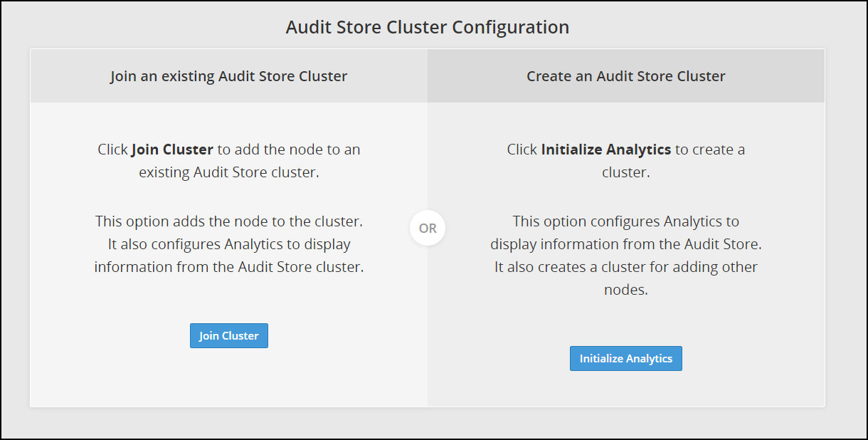Click the text 'to create a' in the right panel

709,150
